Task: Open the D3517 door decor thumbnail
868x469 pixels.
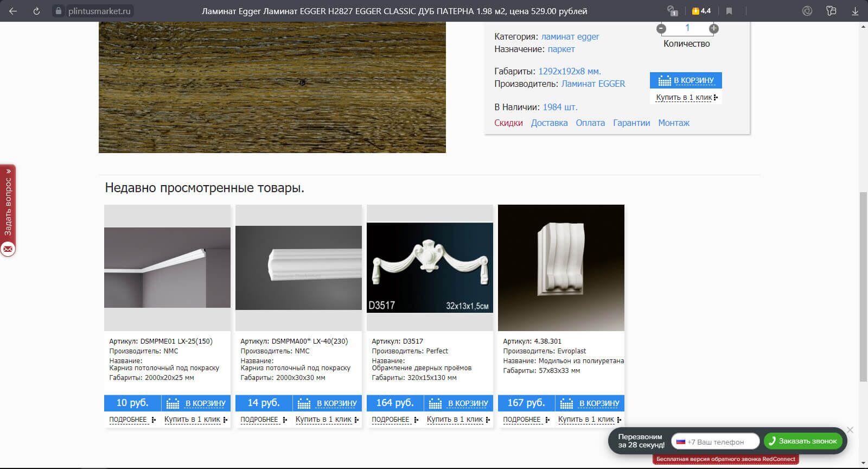Action: tap(430, 268)
